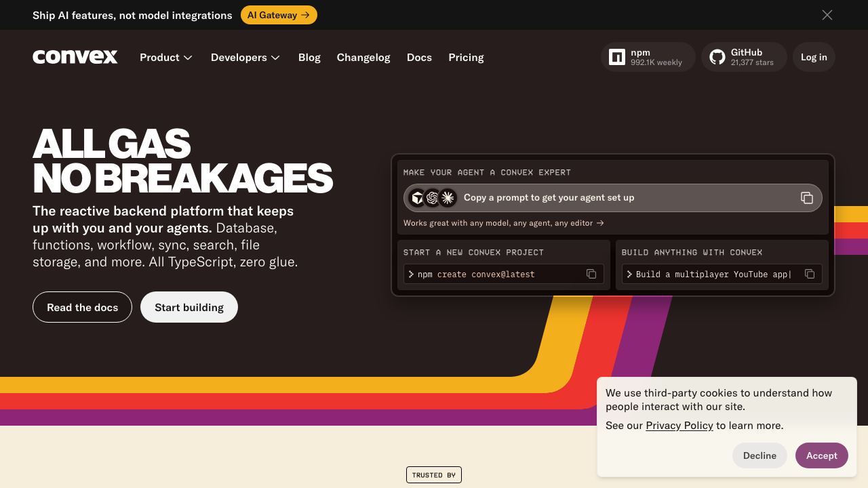Viewport: 868px width, 488px height.
Task: Click the npm logo icon
Action: pyautogui.click(x=616, y=57)
